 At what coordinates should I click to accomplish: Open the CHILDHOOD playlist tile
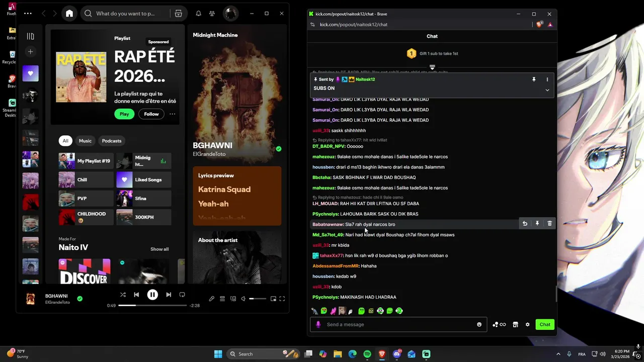tap(86, 217)
